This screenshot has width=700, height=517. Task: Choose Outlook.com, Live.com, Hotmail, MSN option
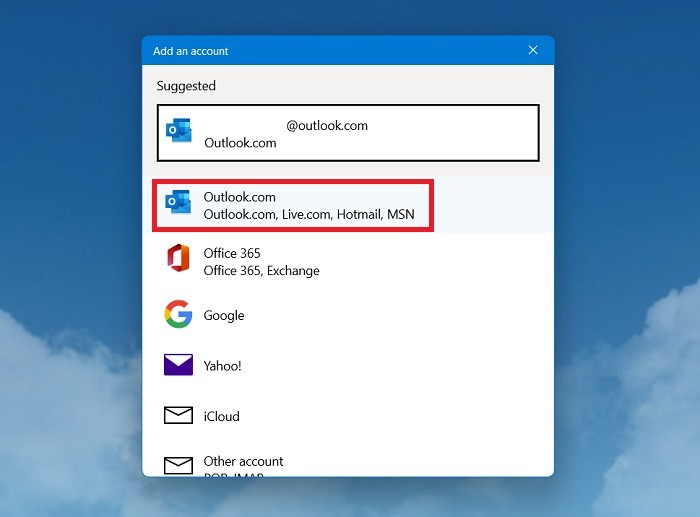[348, 204]
